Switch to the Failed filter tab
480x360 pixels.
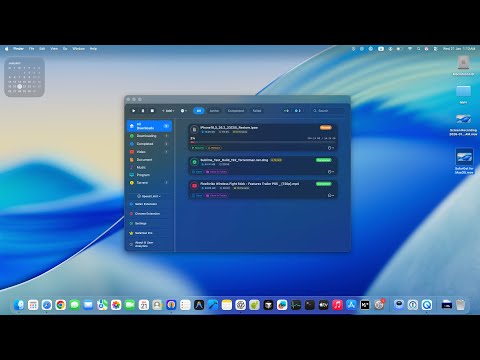(257, 111)
